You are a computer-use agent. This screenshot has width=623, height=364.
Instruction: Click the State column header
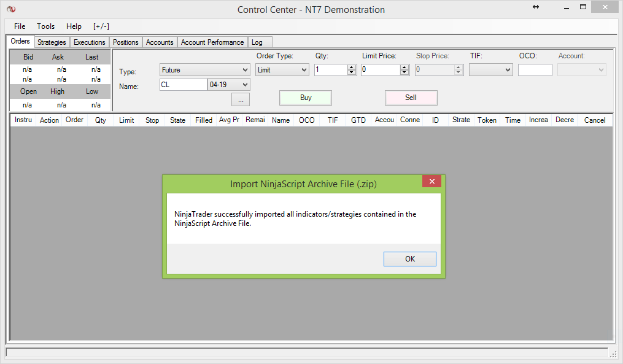[x=177, y=120]
